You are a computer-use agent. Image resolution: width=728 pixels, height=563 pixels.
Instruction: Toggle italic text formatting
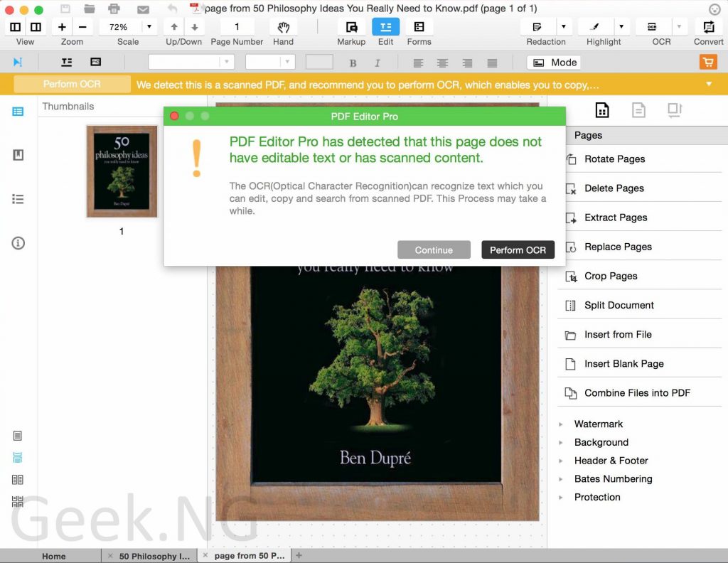(x=377, y=63)
